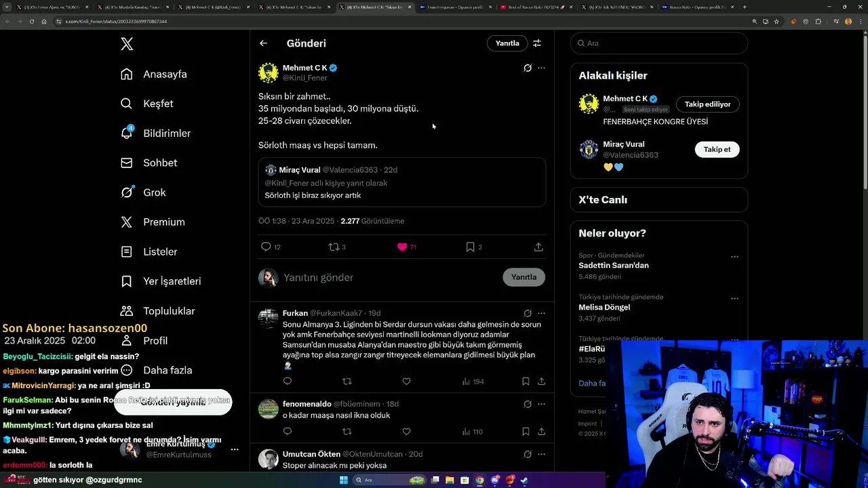View analytics 194 on Furkan's reply
The image size is (868, 488).
tap(473, 382)
